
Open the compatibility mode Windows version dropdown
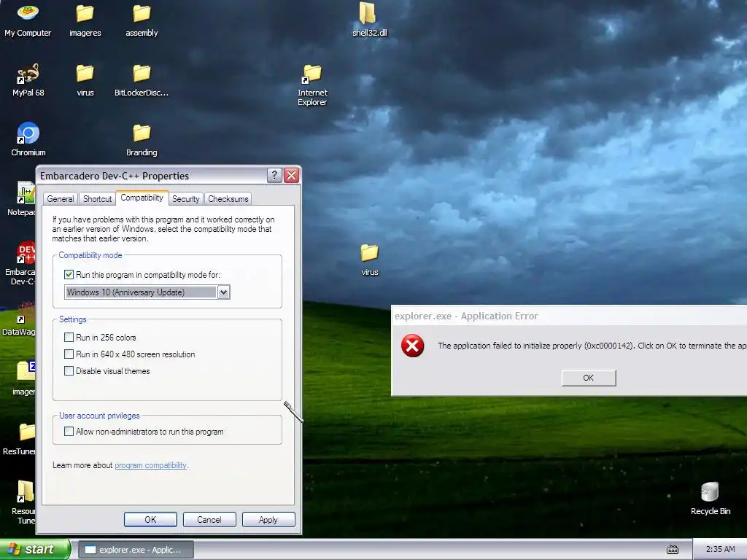click(223, 292)
